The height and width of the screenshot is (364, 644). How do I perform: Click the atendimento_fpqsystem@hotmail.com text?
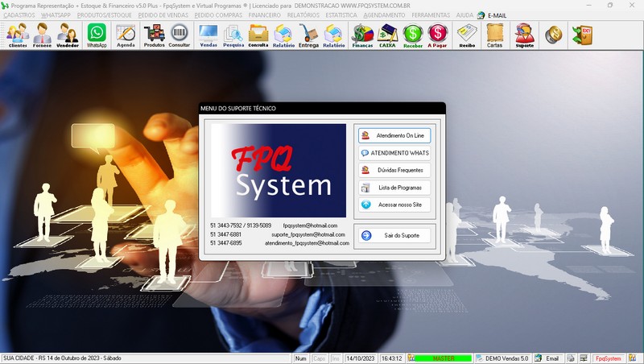tap(307, 243)
